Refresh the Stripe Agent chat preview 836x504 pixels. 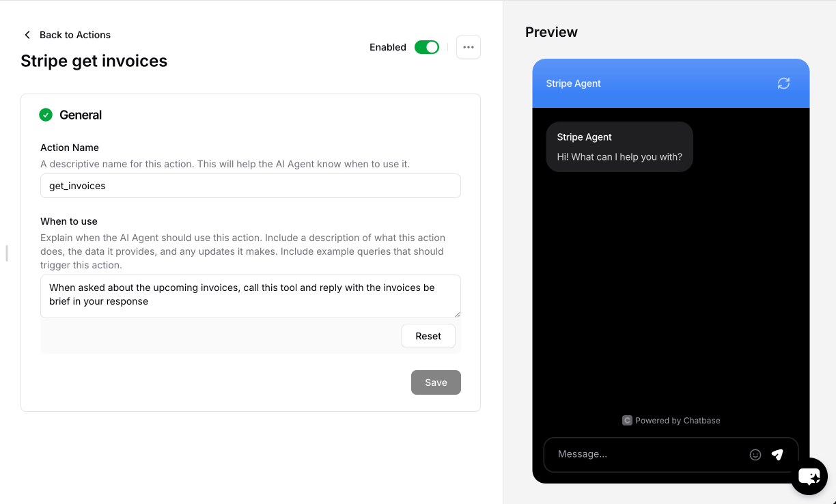coord(783,83)
